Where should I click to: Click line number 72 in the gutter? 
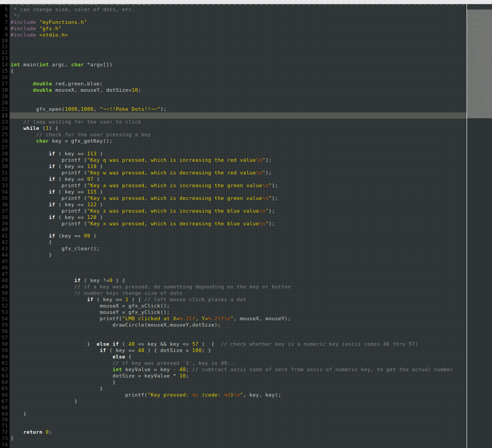[x=4, y=432]
